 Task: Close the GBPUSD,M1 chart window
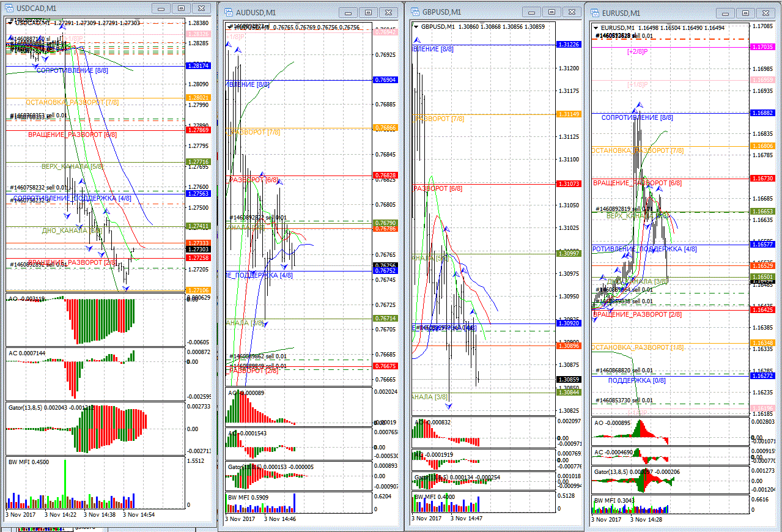pyautogui.click(x=572, y=12)
